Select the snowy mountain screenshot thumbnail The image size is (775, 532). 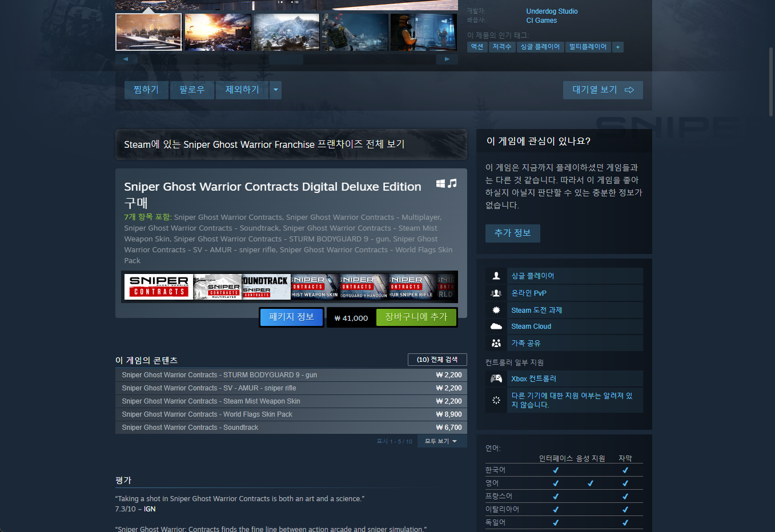pyautogui.click(x=286, y=32)
